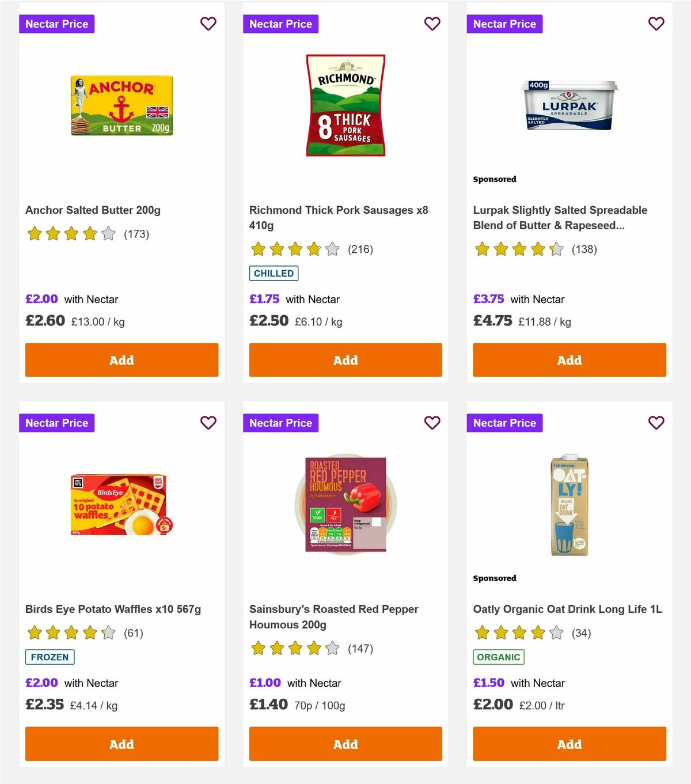Add Anchor Salted Butter to trolley
Image resolution: width=691 pixels, height=784 pixels.
point(122,359)
